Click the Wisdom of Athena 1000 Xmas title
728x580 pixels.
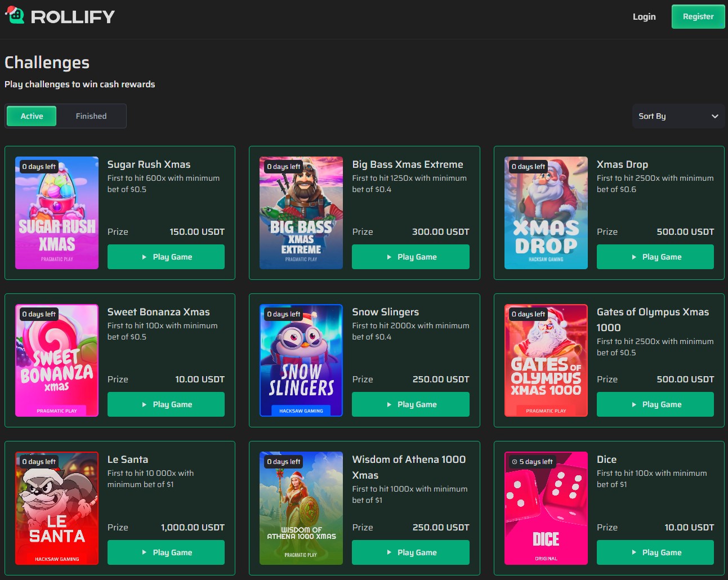coord(409,467)
